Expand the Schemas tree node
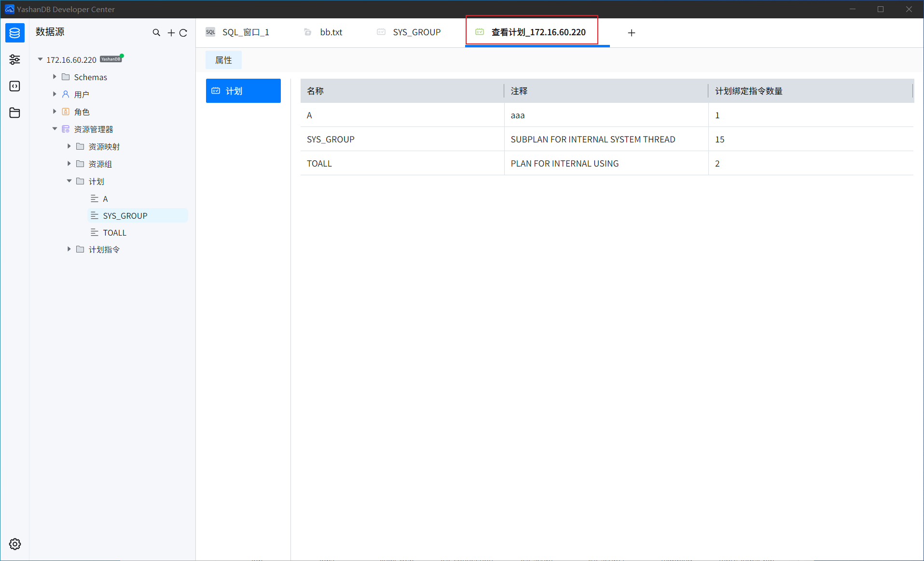This screenshot has height=561, width=924. tap(55, 77)
